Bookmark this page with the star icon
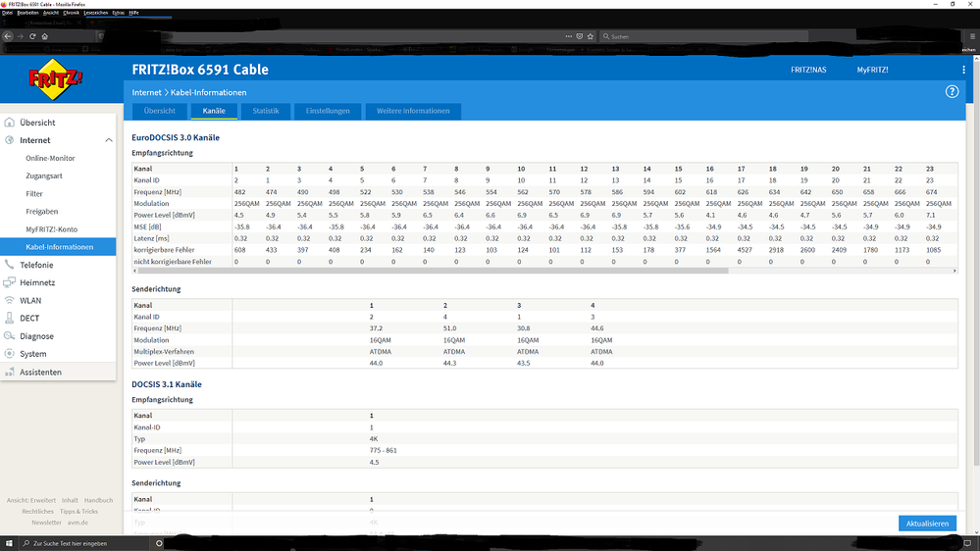 pos(590,36)
